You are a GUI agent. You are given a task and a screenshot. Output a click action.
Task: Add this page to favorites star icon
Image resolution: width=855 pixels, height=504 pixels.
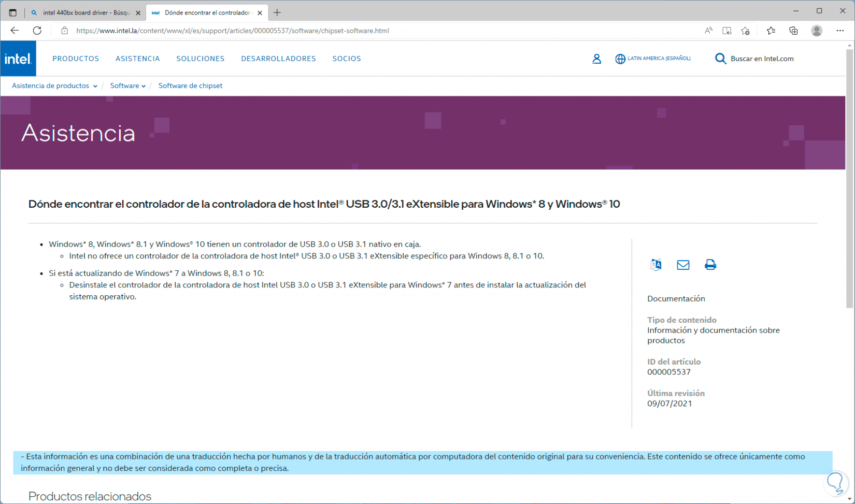point(745,31)
